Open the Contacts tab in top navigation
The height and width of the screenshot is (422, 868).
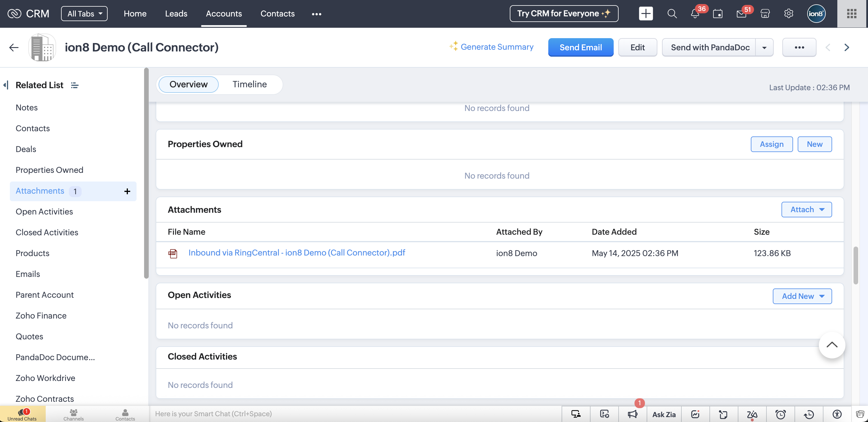point(277,14)
